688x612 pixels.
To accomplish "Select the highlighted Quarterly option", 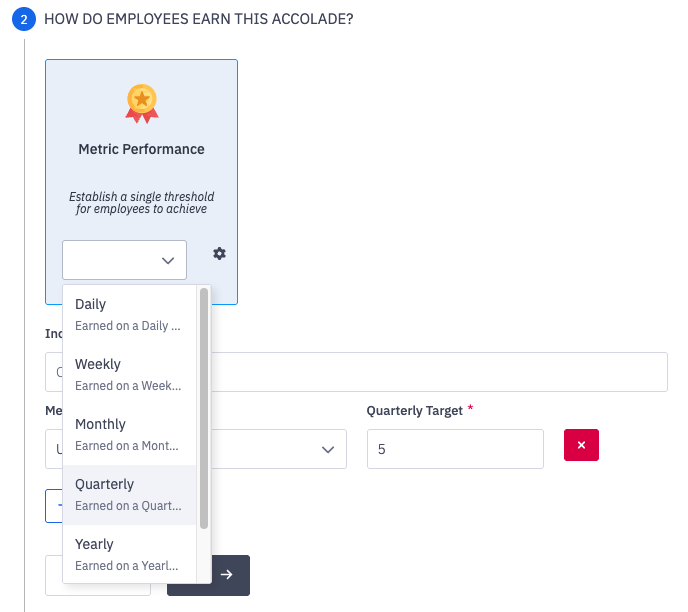I will point(130,494).
